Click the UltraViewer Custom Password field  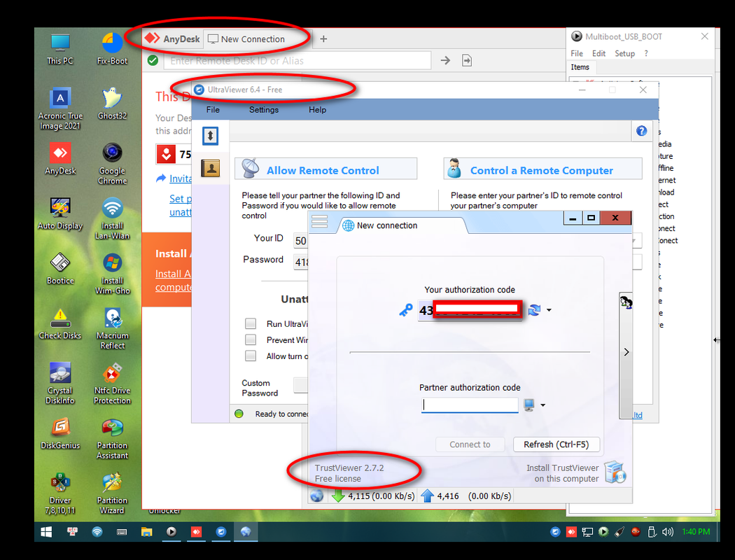pos(301,385)
